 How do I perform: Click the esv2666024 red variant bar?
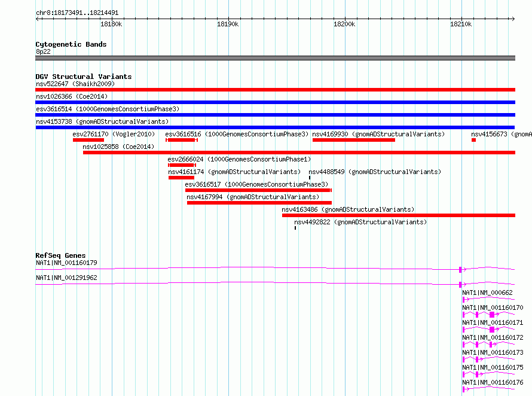[182, 165]
